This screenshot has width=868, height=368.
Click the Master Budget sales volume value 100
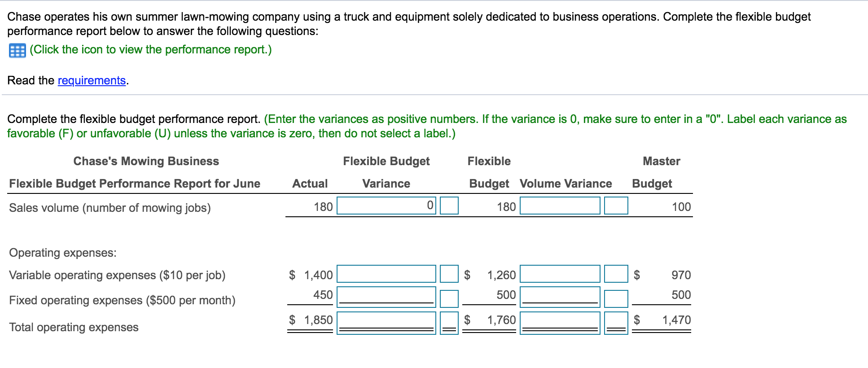tap(681, 207)
